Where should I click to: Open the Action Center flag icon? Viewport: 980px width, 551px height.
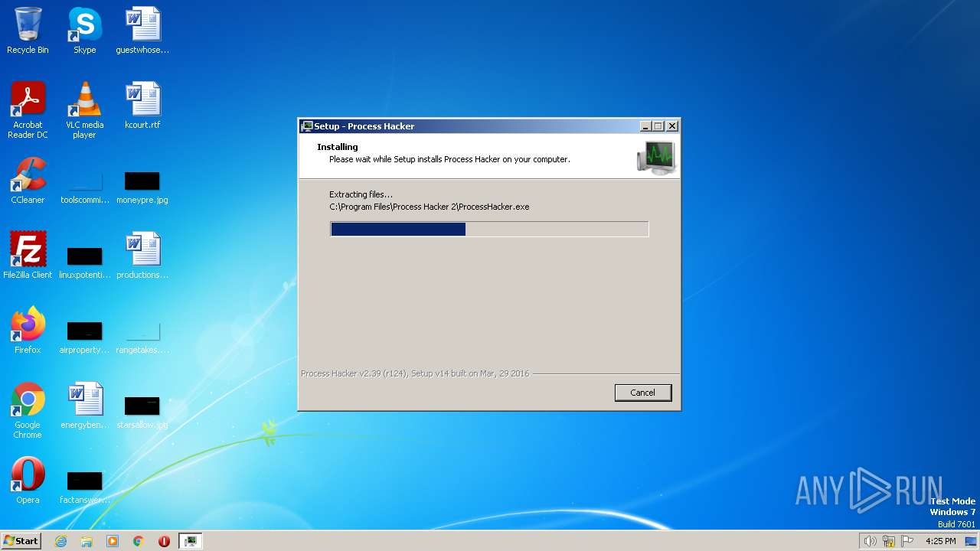tap(907, 541)
